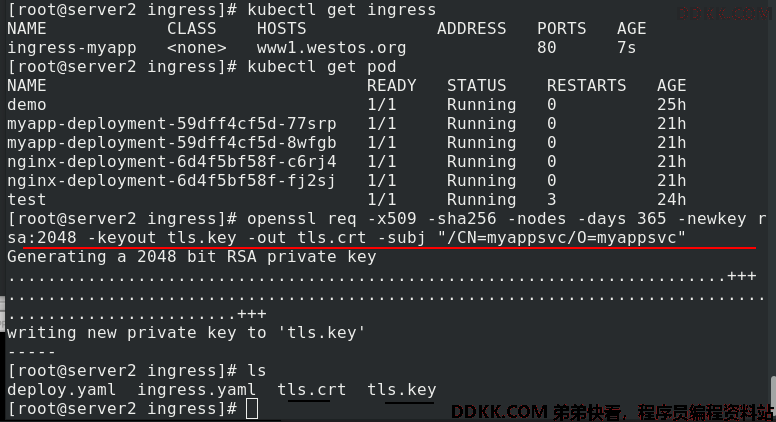Click the 'kubectl get ingress' command text

[341, 10]
